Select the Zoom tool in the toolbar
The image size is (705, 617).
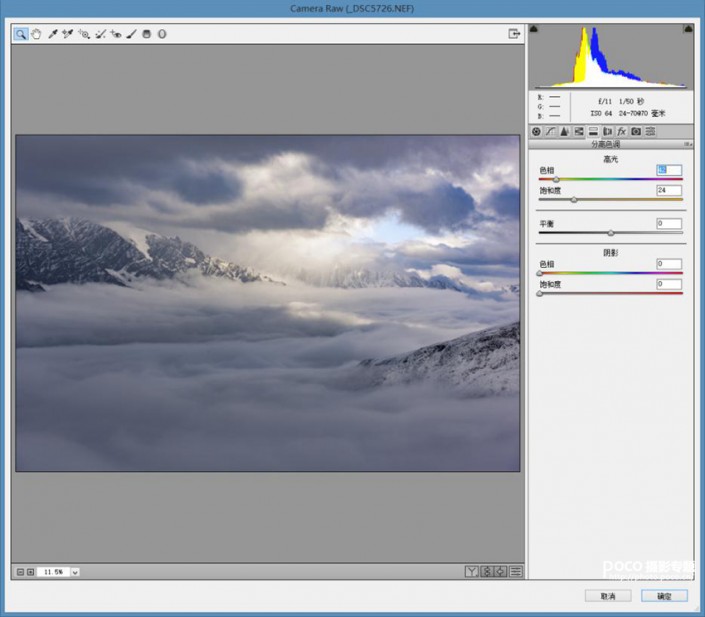(20, 33)
